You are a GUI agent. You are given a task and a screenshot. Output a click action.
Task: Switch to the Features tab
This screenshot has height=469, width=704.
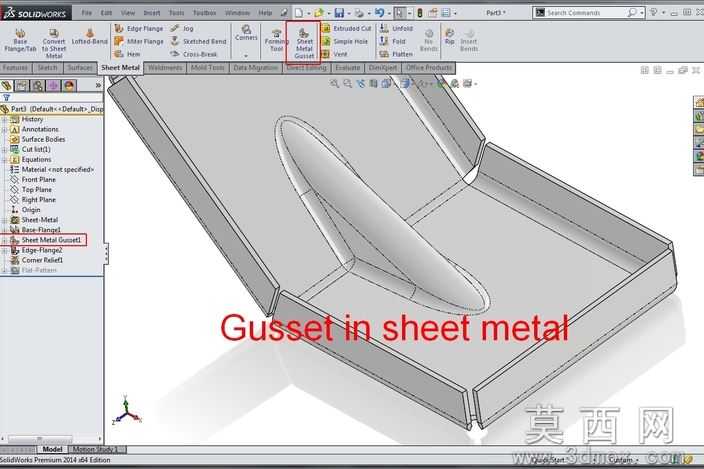[x=16, y=68]
